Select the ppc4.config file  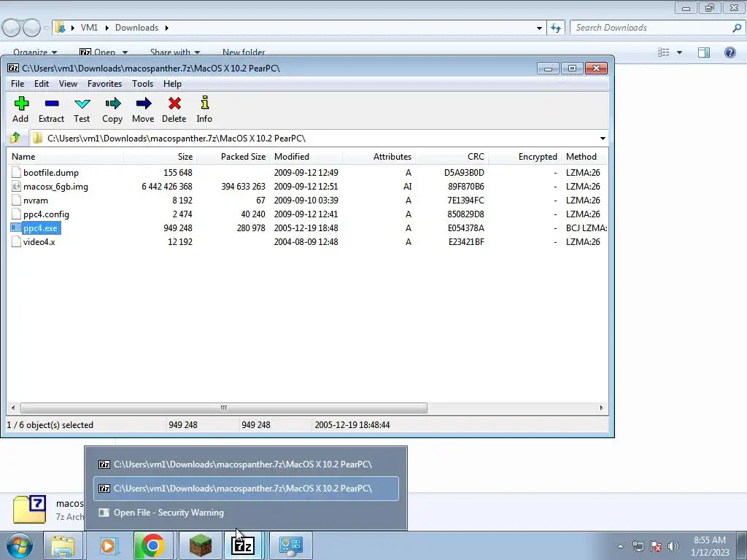point(46,214)
